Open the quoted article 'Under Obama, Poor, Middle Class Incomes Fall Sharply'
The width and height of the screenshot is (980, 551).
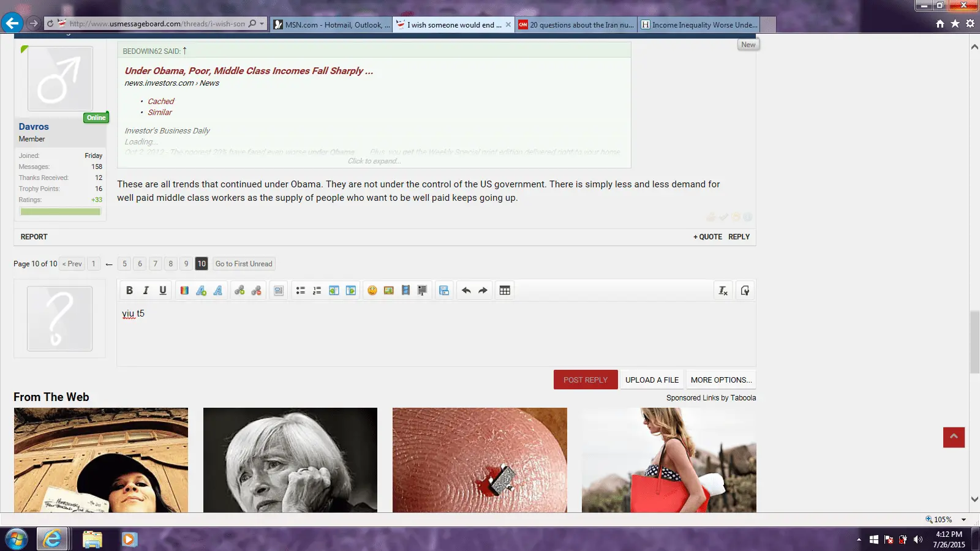[x=249, y=71]
